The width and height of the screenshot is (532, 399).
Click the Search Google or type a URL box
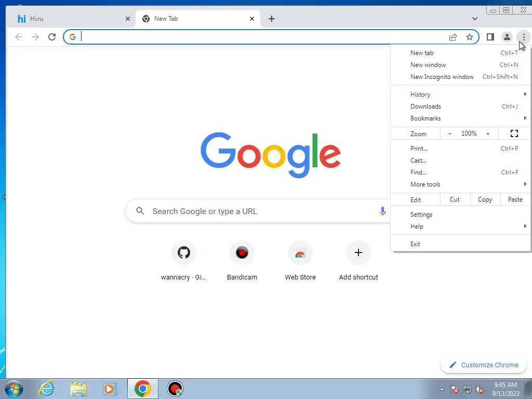pos(258,211)
